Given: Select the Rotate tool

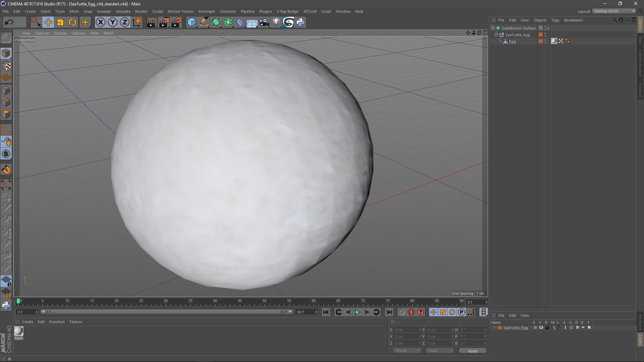Looking at the screenshot, I should click(x=72, y=22).
